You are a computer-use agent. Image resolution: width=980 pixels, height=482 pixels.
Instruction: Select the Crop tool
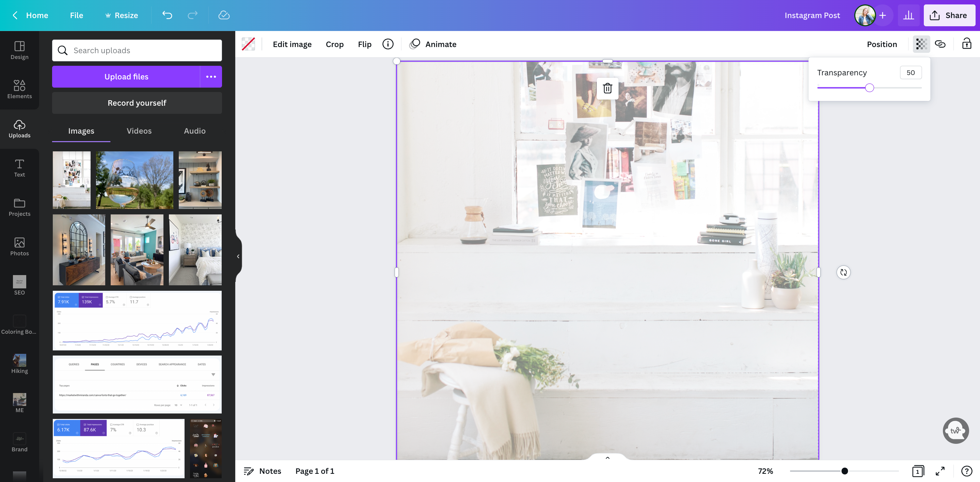pyautogui.click(x=334, y=44)
